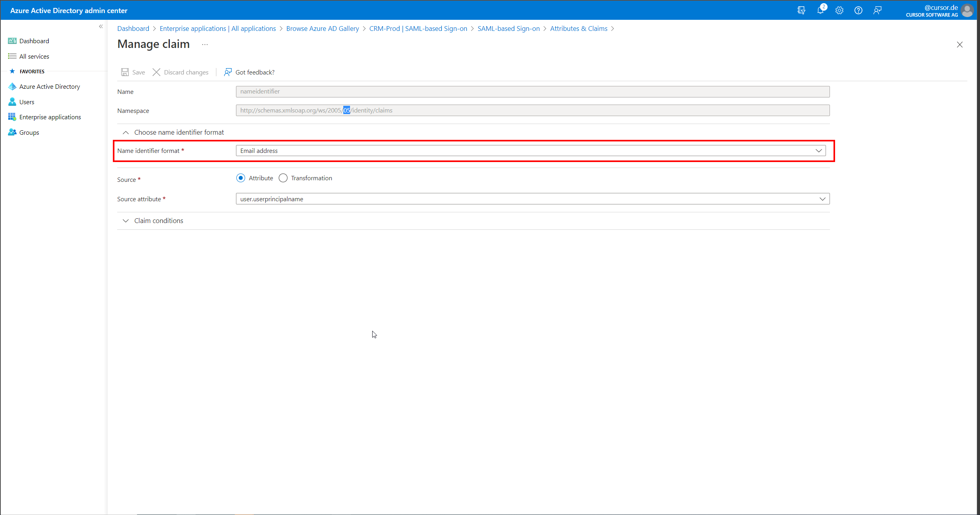Save the claim changes
The width and height of the screenshot is (980, 515).
click(133, 72)
